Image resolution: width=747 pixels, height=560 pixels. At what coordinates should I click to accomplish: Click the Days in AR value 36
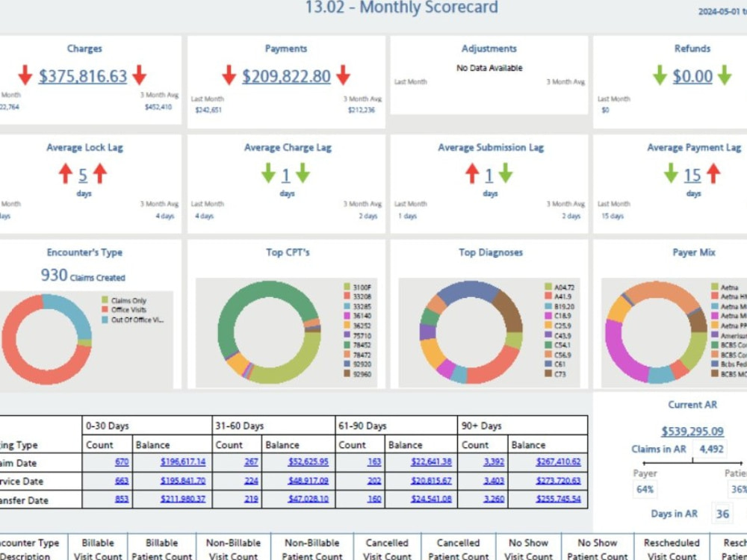pos(722,514)
